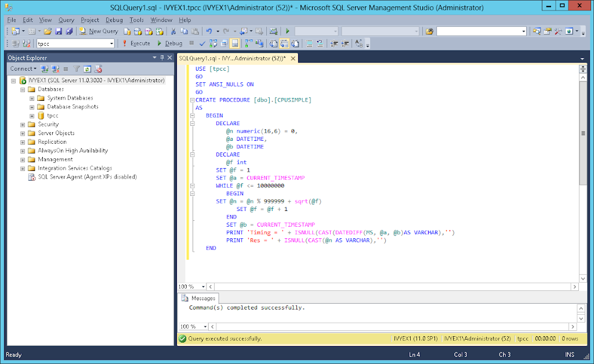Display Estimated Execution Plan icon
The height and width of the screenshot is (364, 594).
(x=213, y=43)
